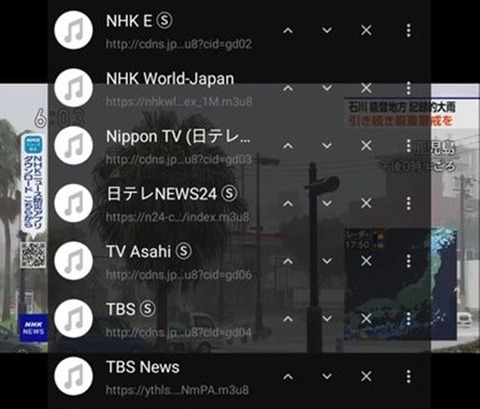Move NHK World-Japan up in list
The width and height of the screenshot is (480, 409).
[288, 88]
